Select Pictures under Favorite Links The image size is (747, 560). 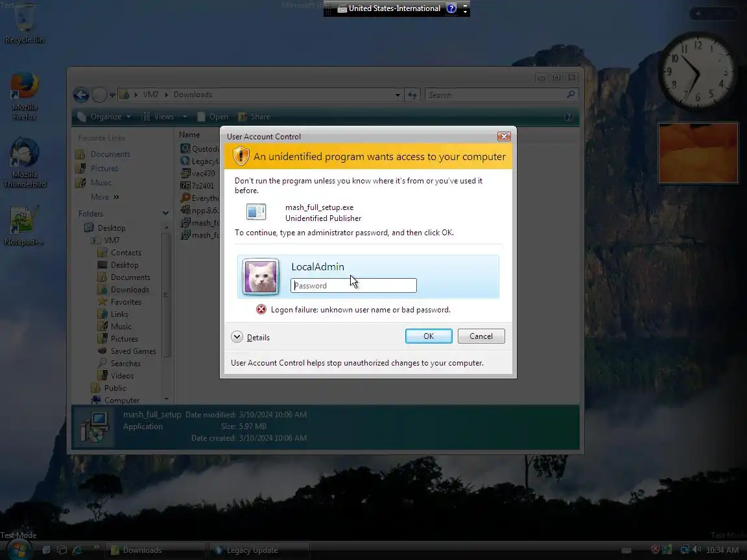pyautogui.click(x=98, y=169)
